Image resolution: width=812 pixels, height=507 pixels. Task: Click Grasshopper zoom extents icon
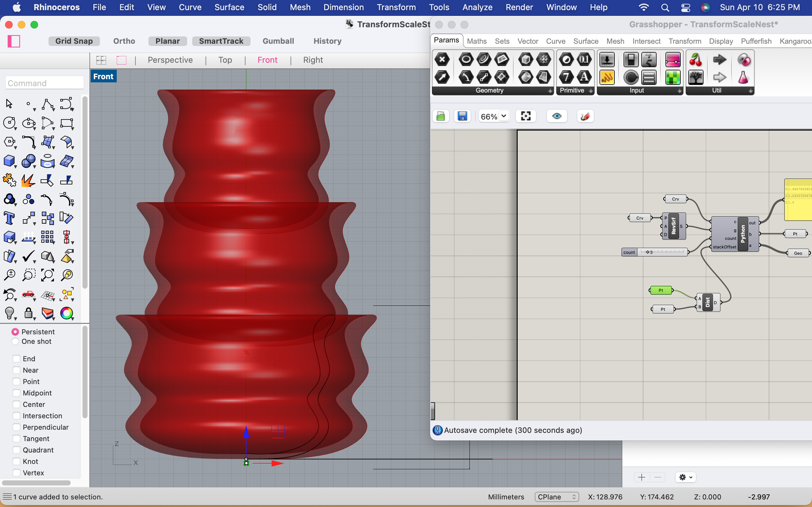(x=526, y=116)
